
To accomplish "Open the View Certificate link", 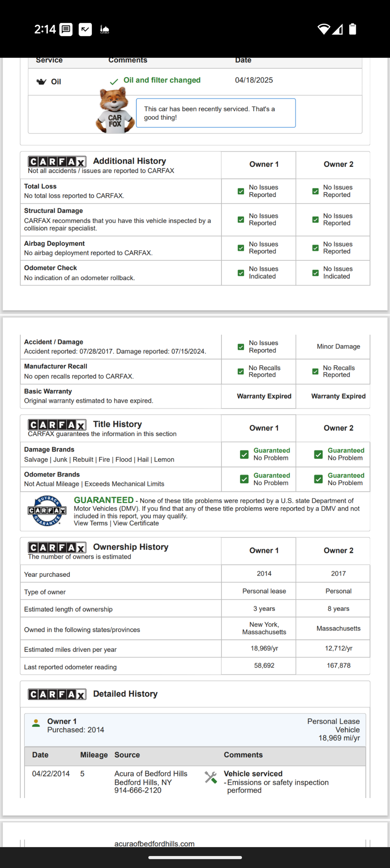I will point(136,523).
